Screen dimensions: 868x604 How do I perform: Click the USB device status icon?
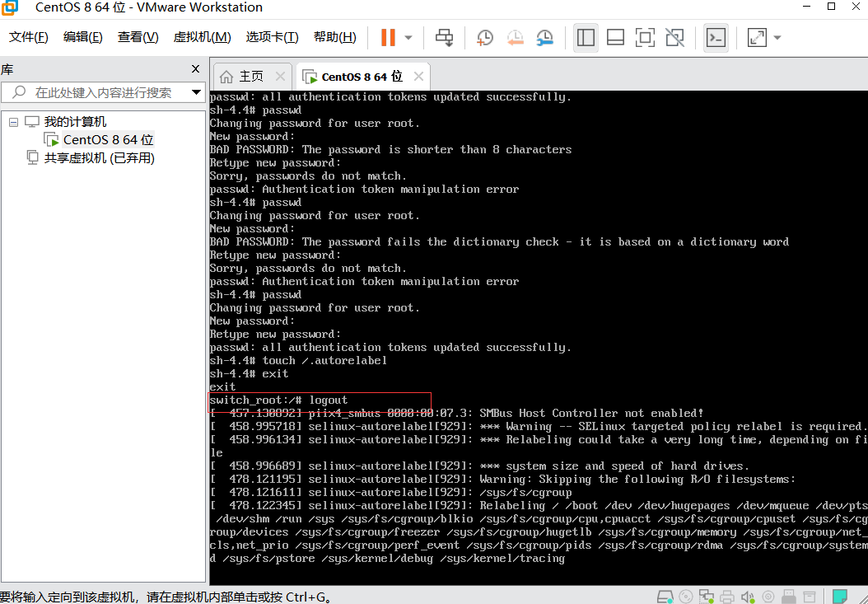pos(789,597)
